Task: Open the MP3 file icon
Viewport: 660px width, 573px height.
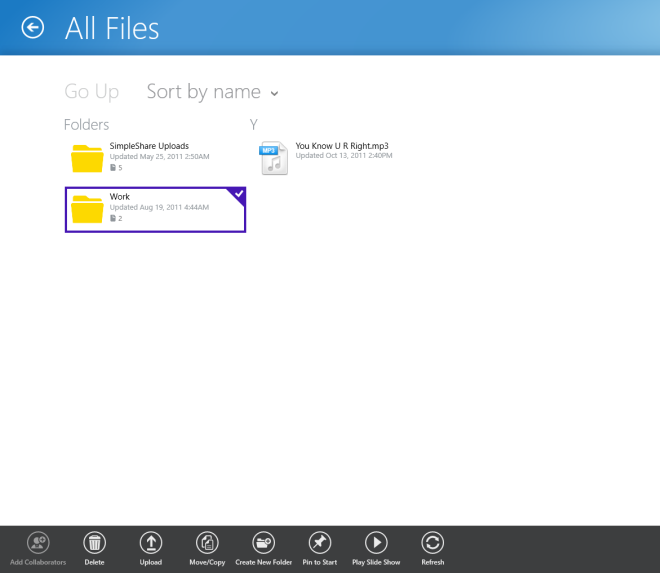Action: click(274, 158)
